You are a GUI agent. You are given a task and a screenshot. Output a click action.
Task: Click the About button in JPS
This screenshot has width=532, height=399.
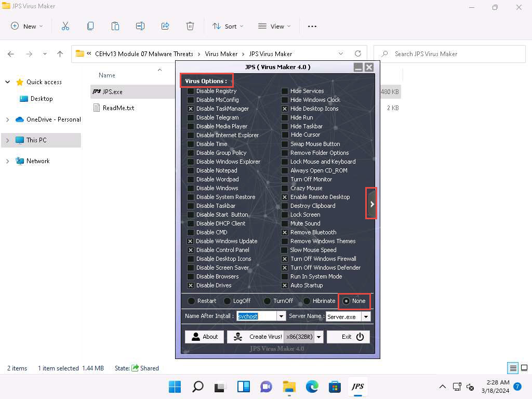tap(204, 337)
